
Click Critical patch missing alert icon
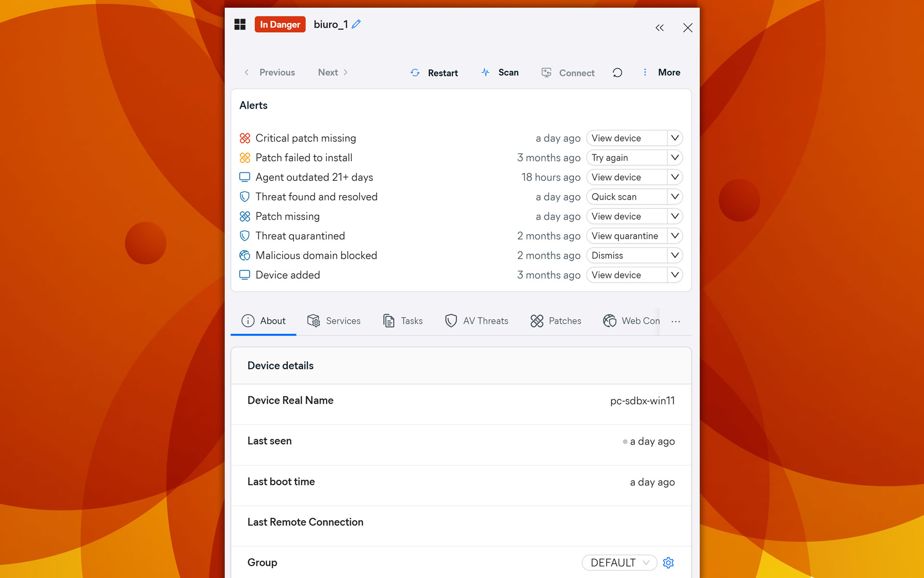245,138
